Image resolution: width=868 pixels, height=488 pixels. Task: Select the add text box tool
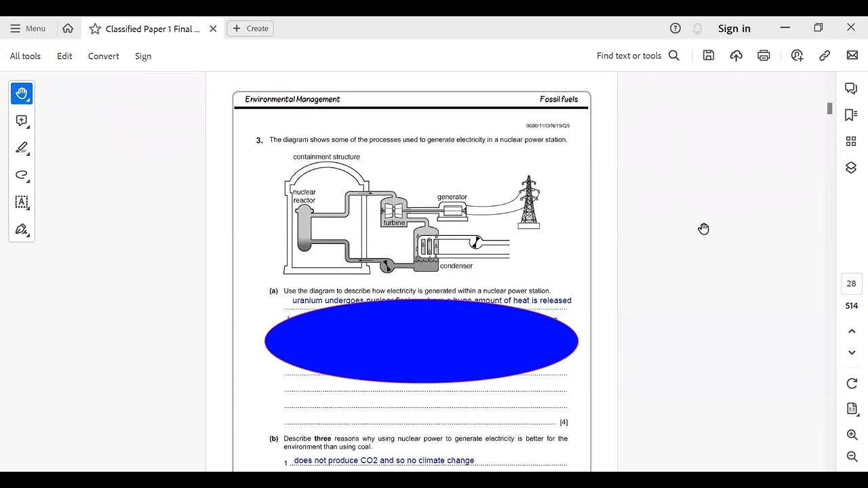click(x=22, y=203)
